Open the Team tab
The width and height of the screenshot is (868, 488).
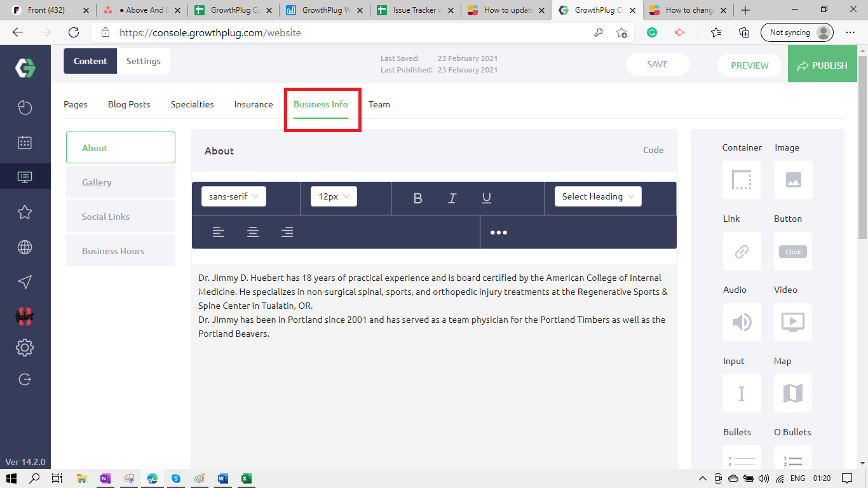[379, 104]
